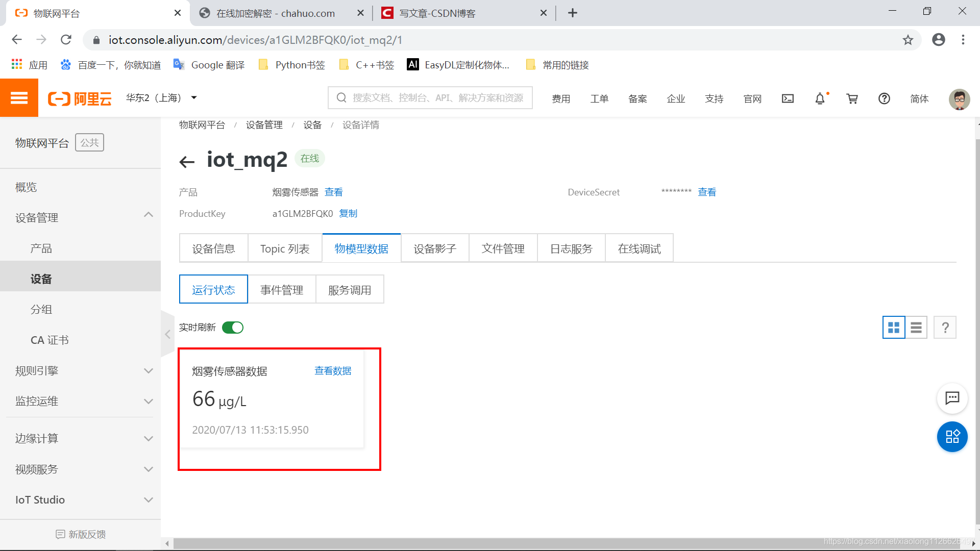Click 查看数据 link on sensor card
The image size is (980, 551).
pyautogui.click(x=333, y=371)
